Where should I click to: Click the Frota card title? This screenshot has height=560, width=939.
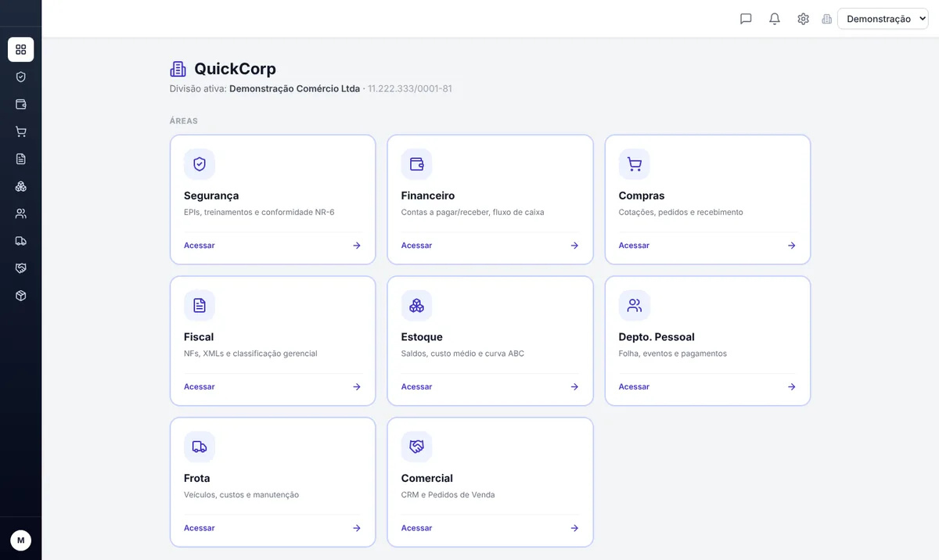(x=197, y=478)
